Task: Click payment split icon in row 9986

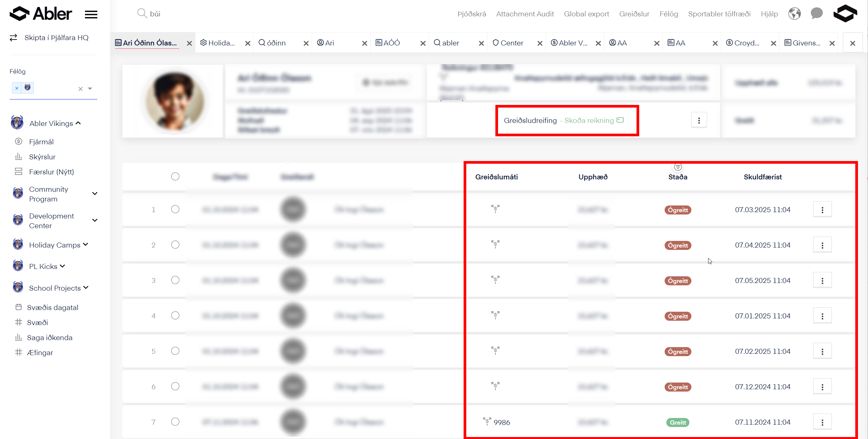Action: [487, 421]
